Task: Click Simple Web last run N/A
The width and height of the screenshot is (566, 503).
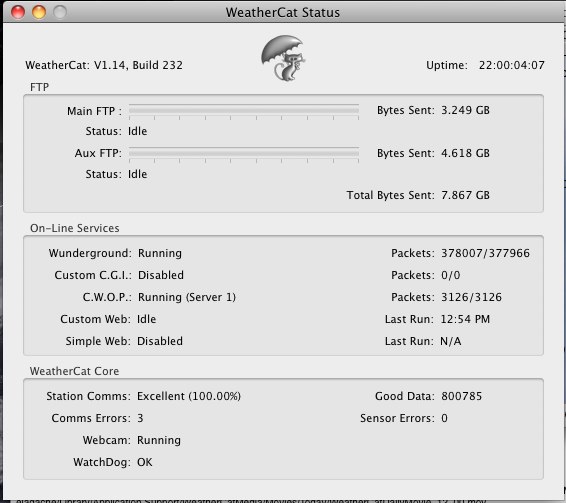Action: (x=451, y=341)
